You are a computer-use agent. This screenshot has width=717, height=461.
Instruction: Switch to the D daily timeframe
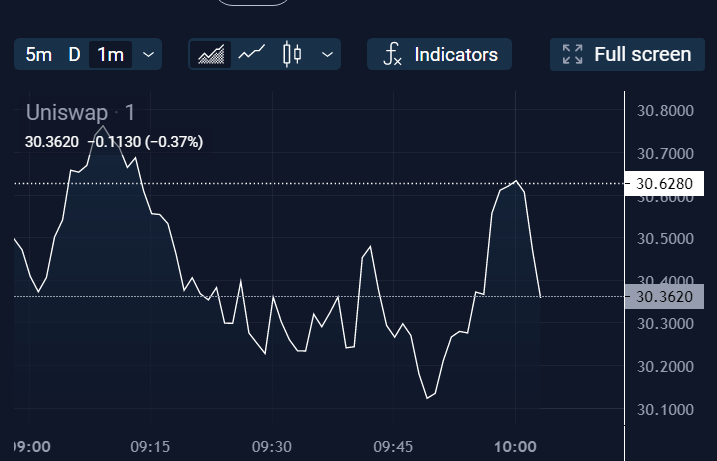tap(74, 54)
